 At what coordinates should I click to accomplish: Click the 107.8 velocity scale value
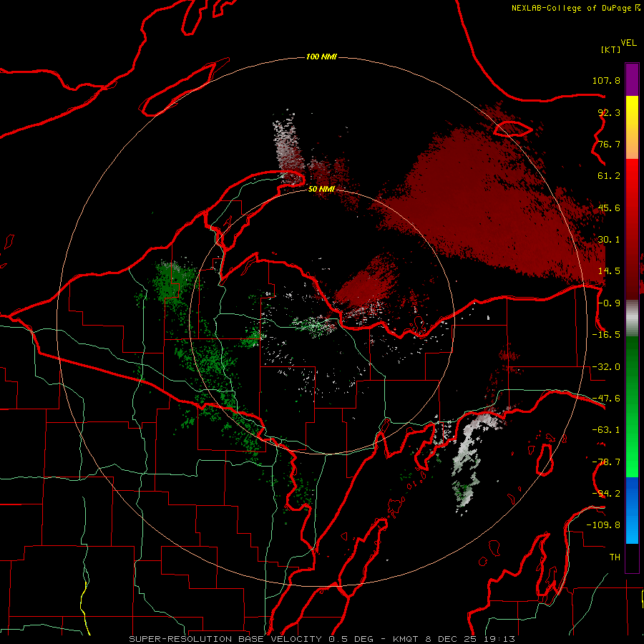pyautogui.click(x=606, y=80)
